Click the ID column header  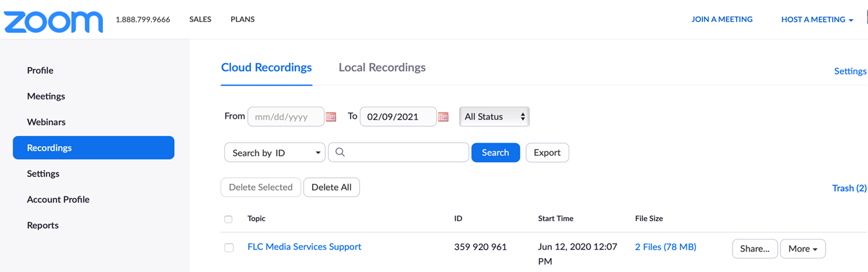458,218
